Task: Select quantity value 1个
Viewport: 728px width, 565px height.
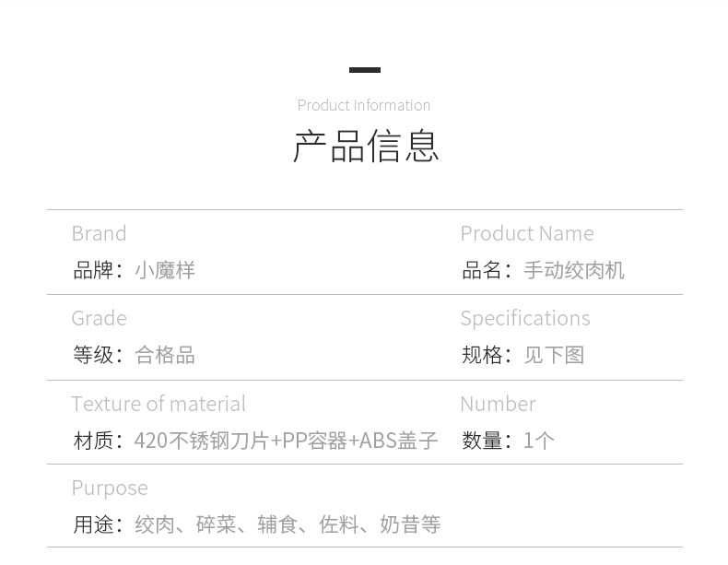Action: [539, 441]
